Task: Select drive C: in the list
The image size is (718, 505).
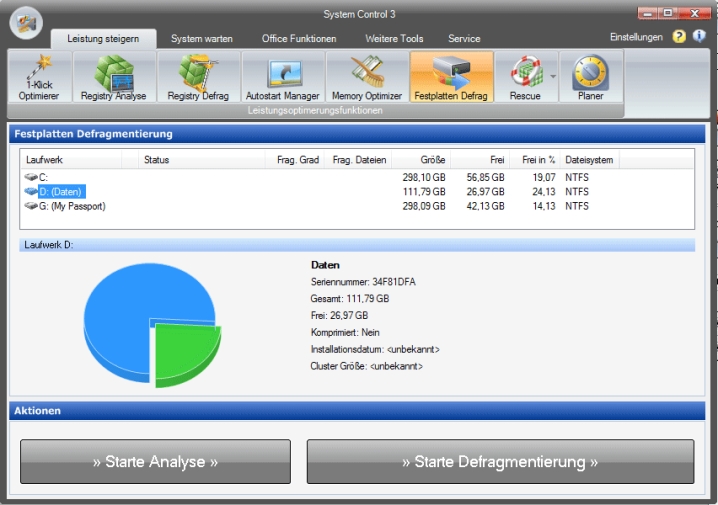Action: [43, 177]
